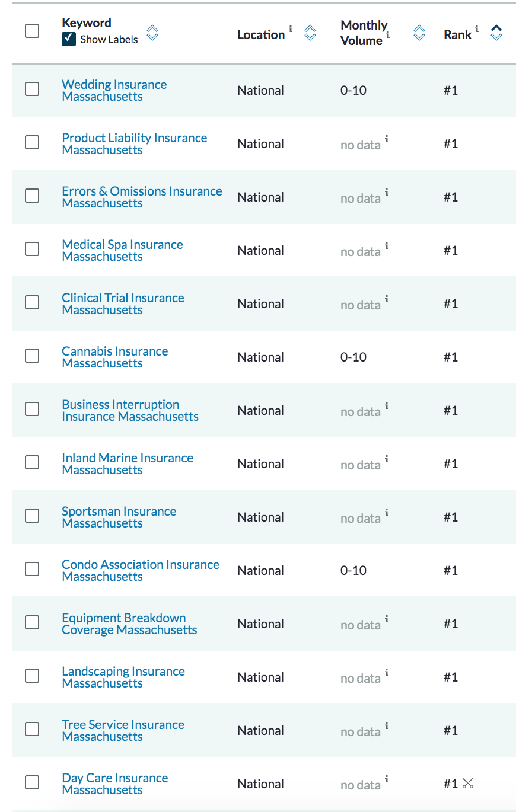
Task: Open Errors & Omissions Insurance Massachusetts link
Action: click(x=142, y=197)
